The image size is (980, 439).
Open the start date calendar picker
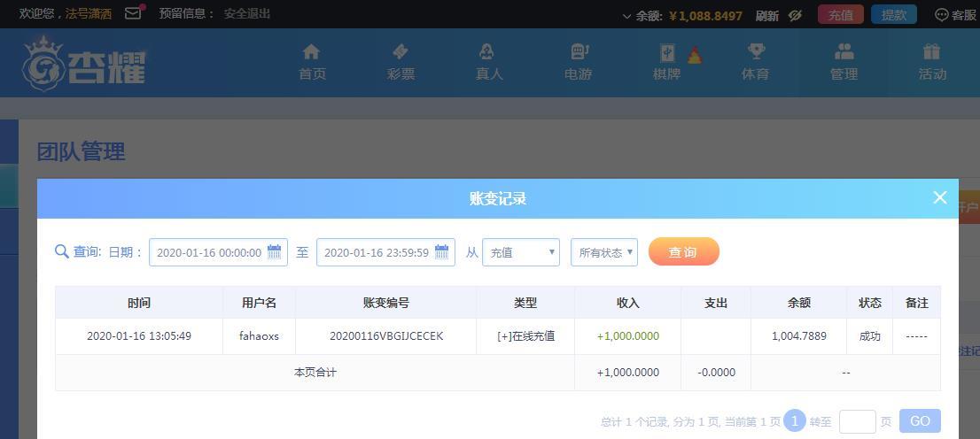(x=275, y=251)
